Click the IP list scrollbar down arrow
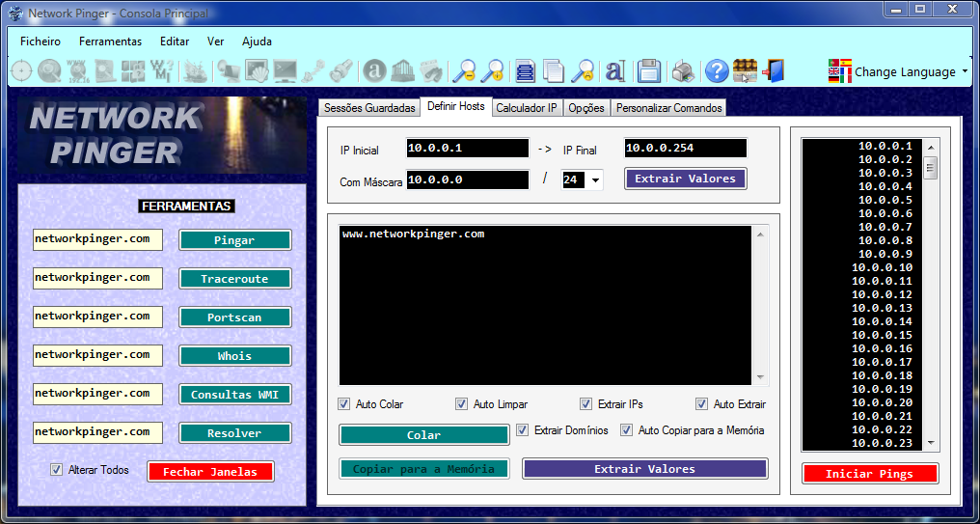This screenshot has height=524, width=980. 931,443
